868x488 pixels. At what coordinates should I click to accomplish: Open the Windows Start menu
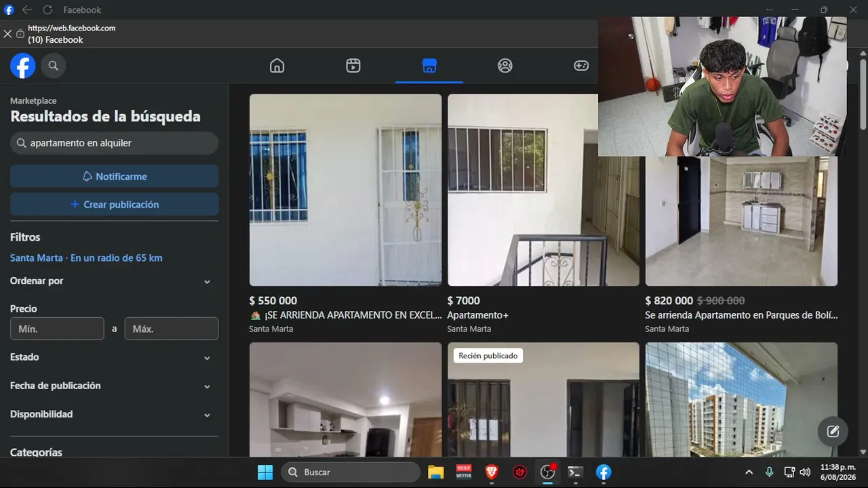click(x=265, y=472)
